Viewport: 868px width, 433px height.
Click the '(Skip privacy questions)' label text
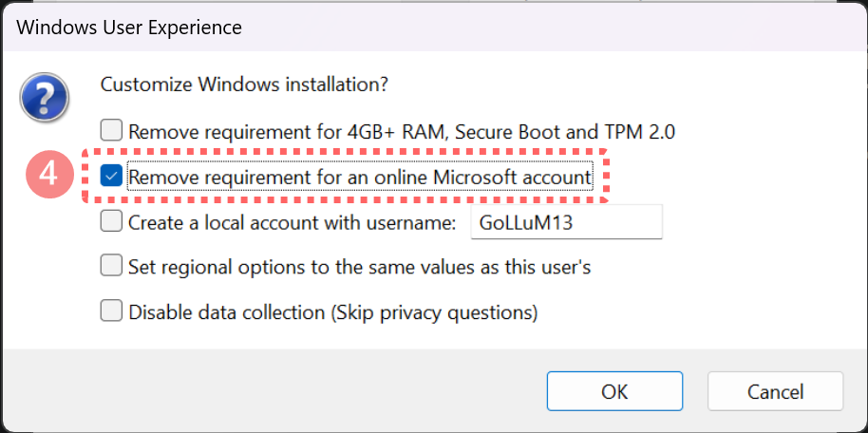point(433,311)
